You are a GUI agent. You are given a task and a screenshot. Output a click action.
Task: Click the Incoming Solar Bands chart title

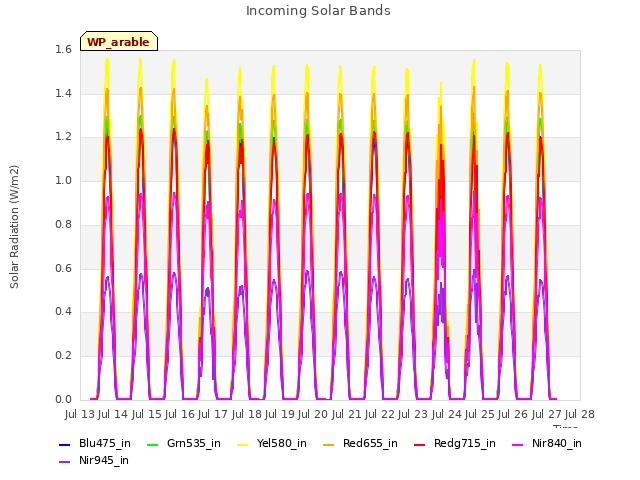coord(318,11)
